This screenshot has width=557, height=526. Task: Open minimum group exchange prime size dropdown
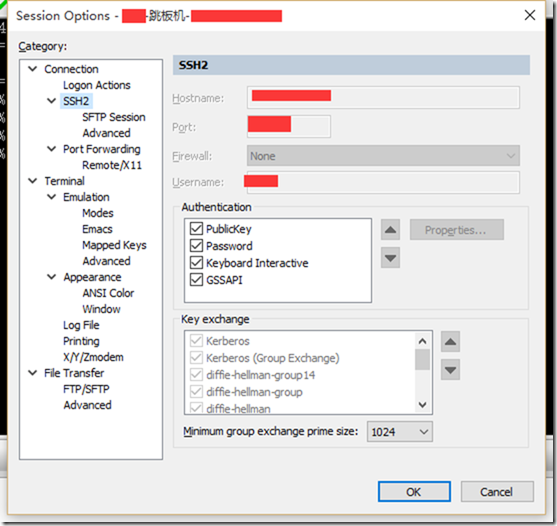pos(400,432)
